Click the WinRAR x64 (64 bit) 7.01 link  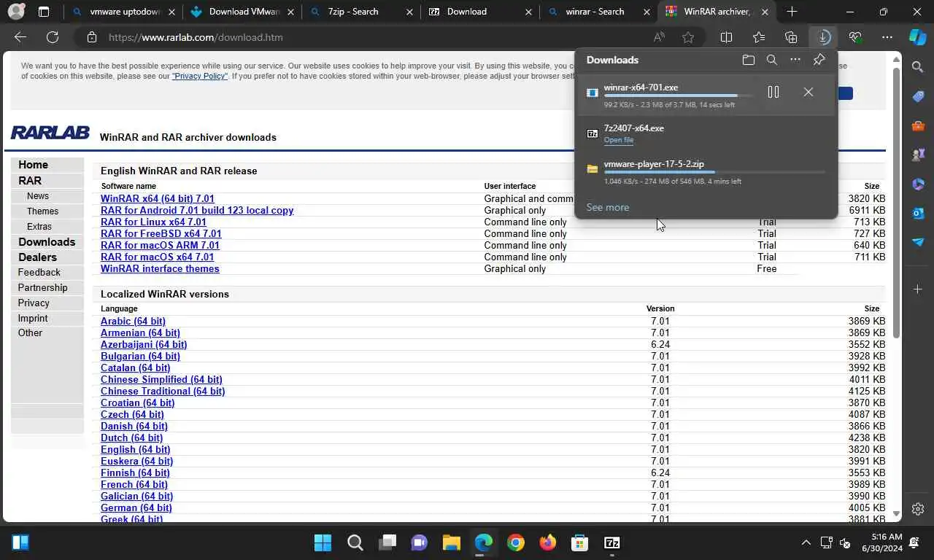(158, 198)
